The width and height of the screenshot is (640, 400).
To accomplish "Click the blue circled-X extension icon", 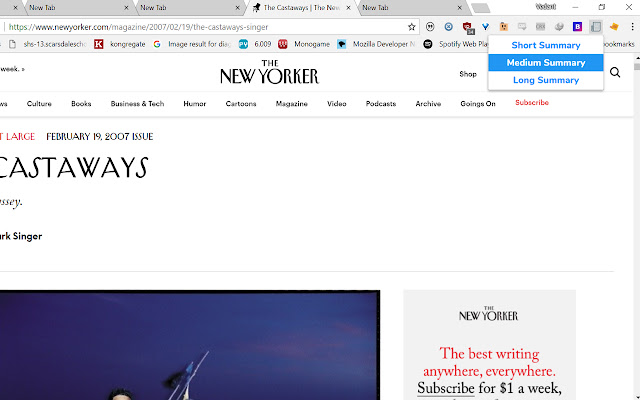I will (x=449, y=27).
